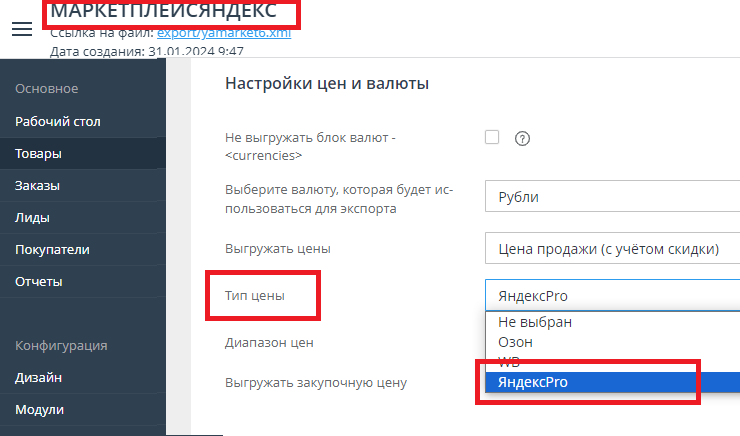740x436 pixels.
Task: Go to Рабочий стол in sidebar
Action: [83, 121]
